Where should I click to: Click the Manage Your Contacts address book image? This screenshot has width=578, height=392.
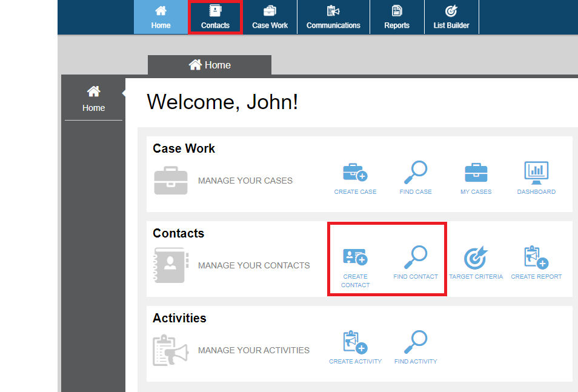[170, 265]
